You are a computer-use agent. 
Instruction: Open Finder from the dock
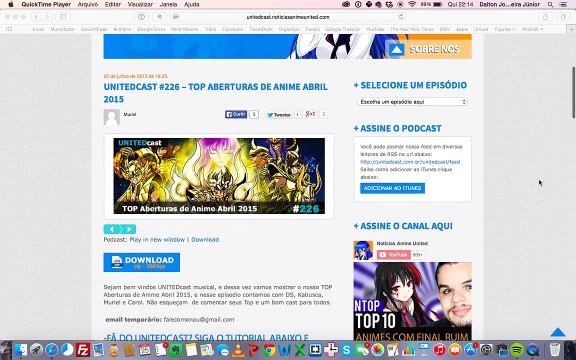click(20, 350)
